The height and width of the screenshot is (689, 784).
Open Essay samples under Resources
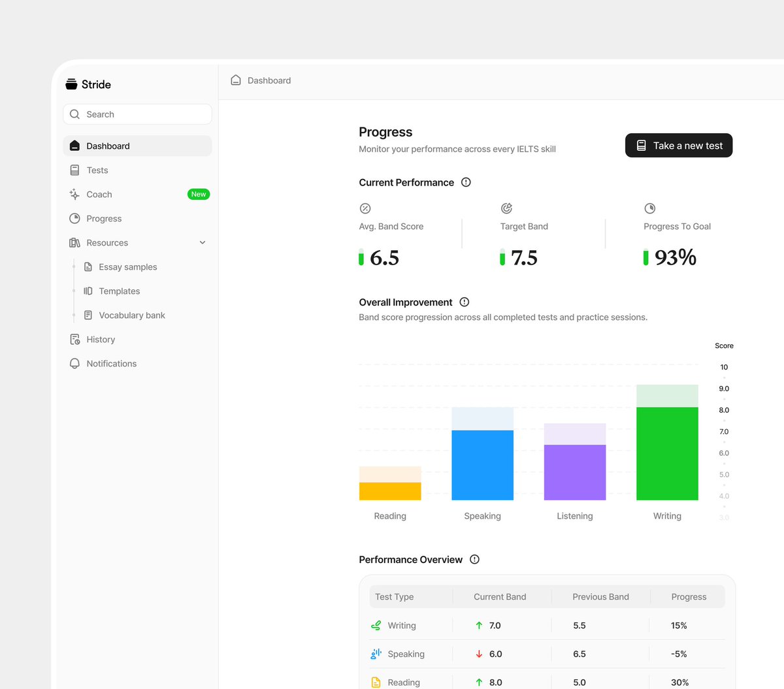pos(128,266)
